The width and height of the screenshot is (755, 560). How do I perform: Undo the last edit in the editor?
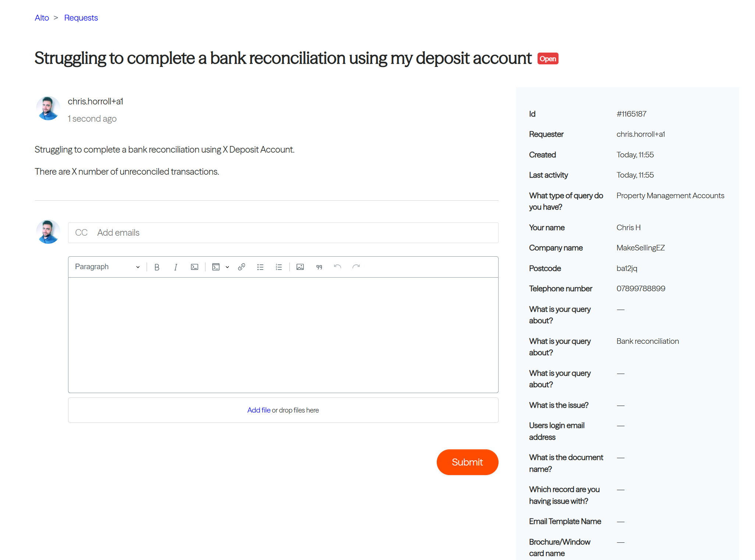tap(337, 267)
